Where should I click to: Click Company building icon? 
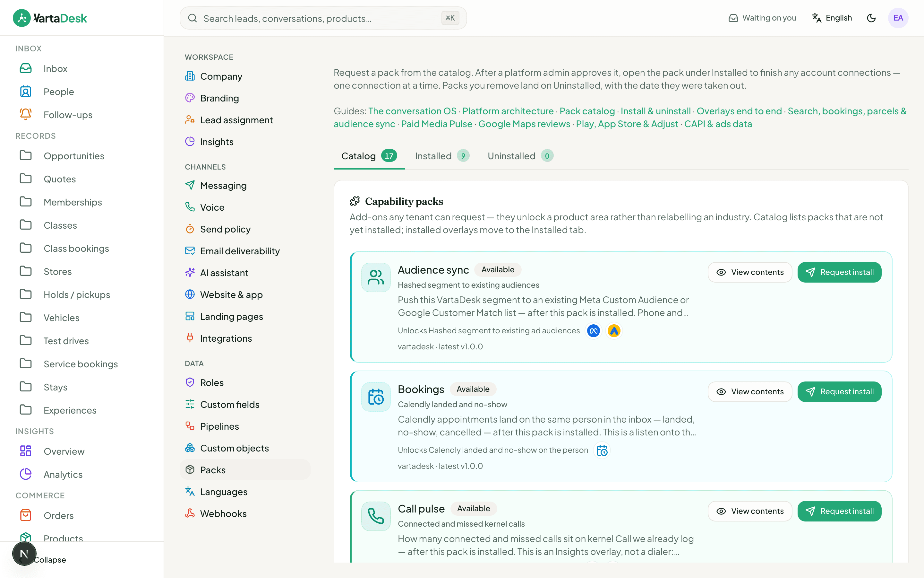click(x=190, y=76)
